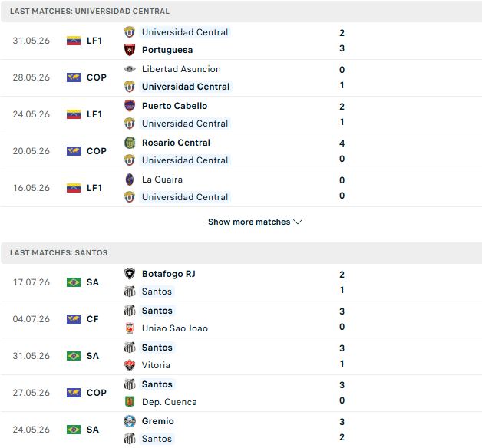Click the Rosario Central team badge
Image resolution: width=482 pixels, height=448 pixels.
130,143
